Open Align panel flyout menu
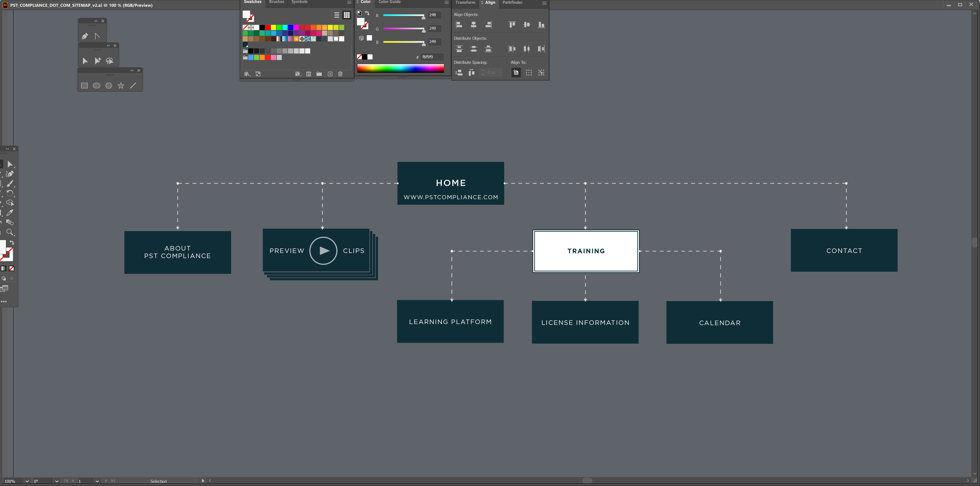 pos(544,3)
